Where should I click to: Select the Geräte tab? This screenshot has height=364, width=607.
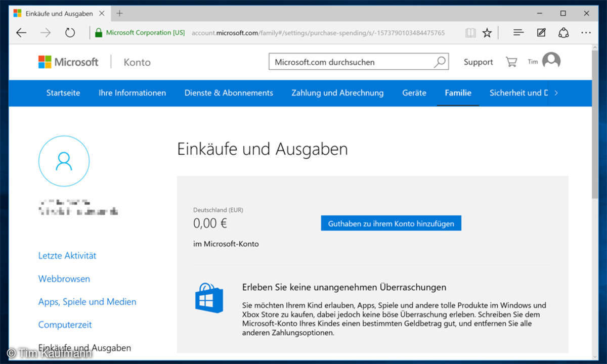tap(414, 93)
